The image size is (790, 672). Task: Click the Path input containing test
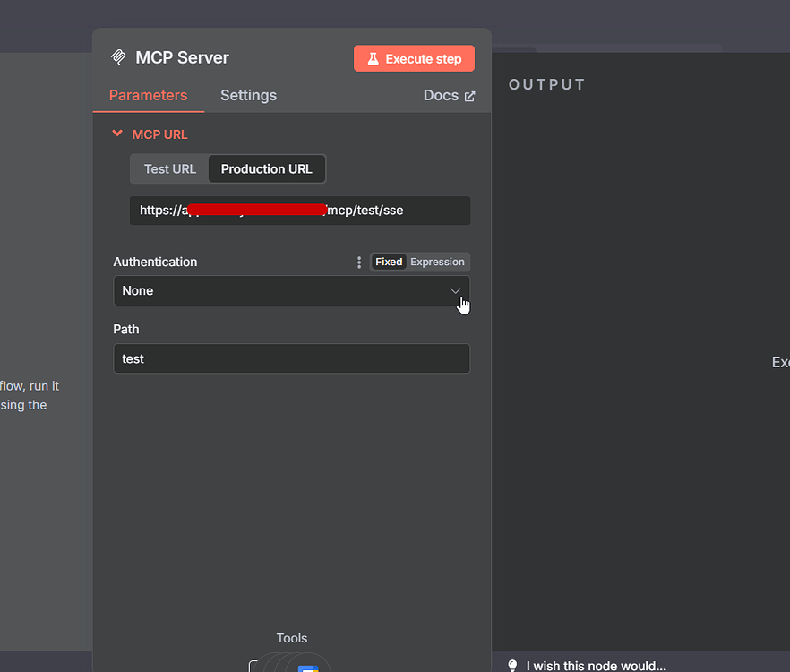[291, 358]
